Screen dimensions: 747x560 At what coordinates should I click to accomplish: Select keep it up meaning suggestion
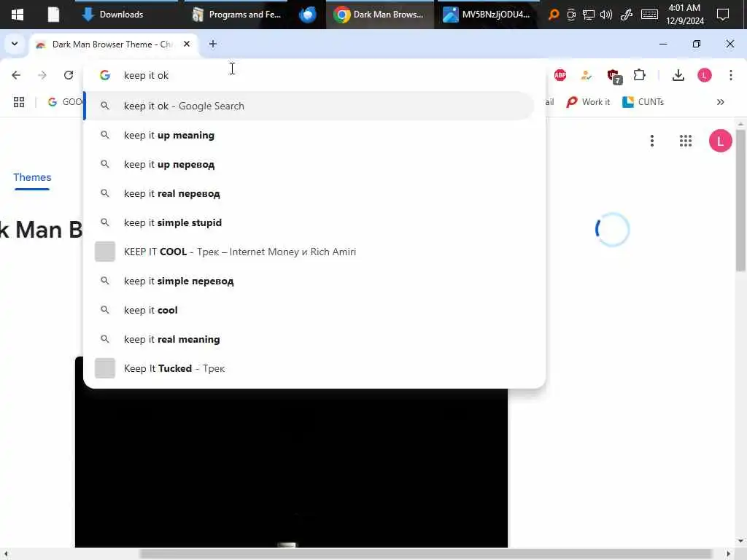pyautogui.click(x=309, y=135)
